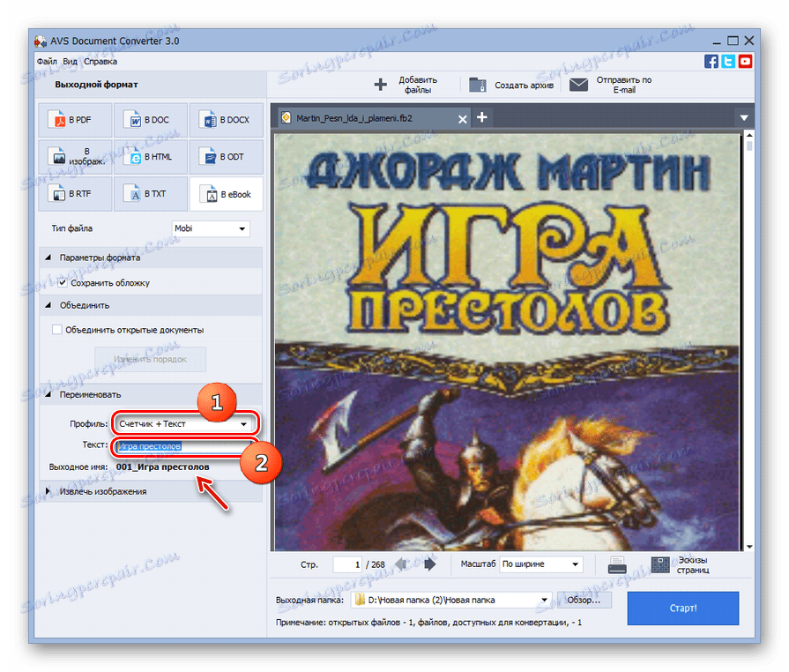This screenshot has width=789, height=672.
Task: Open the zoom scale dropdown
Action: (541, 564)
